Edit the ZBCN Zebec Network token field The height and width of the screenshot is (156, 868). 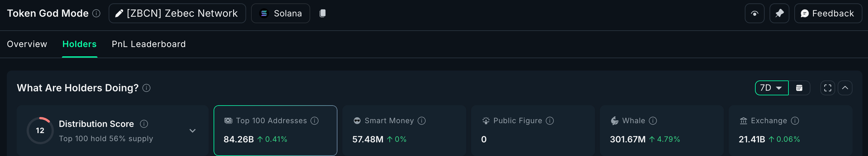(177, 14)
